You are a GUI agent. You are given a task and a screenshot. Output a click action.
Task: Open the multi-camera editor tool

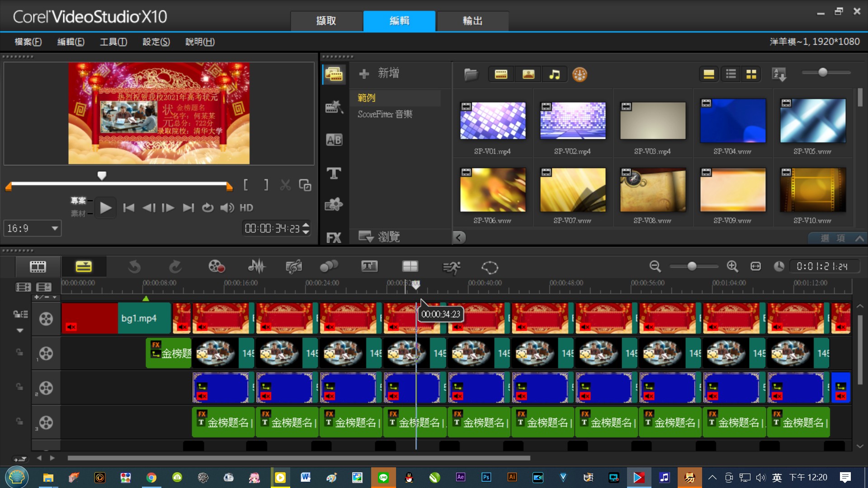click(x=410, y=267)
